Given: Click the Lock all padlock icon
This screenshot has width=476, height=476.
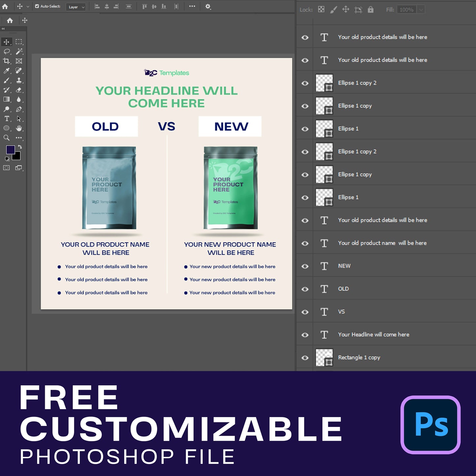Looking at the screenshot, I should [x=371, y=10].
